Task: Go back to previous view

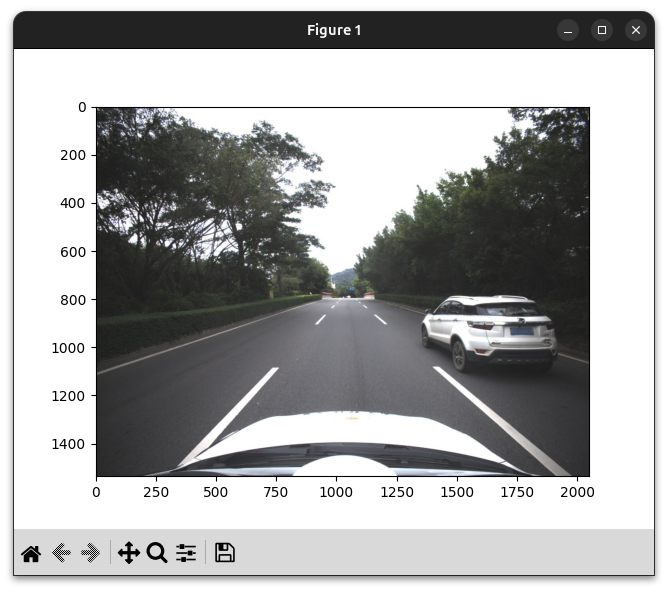Action: [61, 553]
